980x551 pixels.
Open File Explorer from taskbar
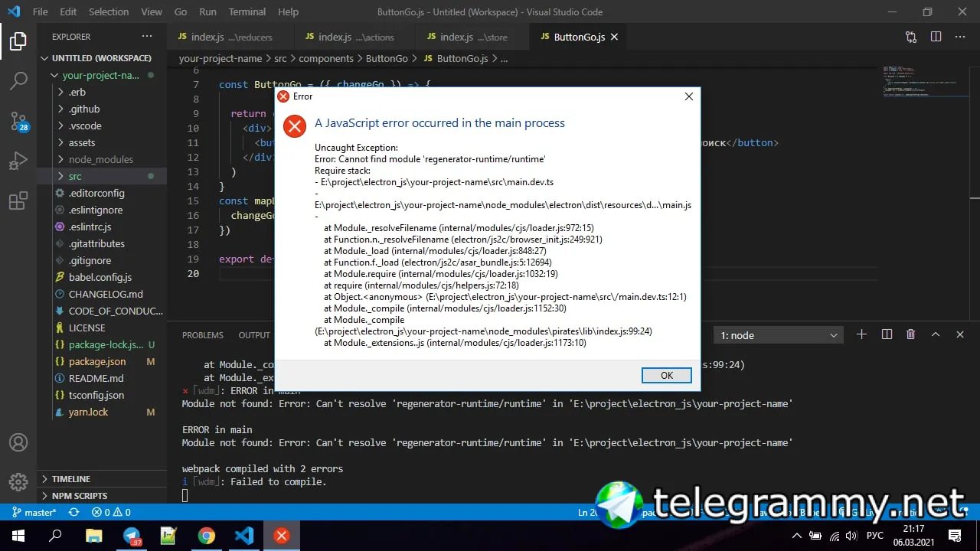93,536
